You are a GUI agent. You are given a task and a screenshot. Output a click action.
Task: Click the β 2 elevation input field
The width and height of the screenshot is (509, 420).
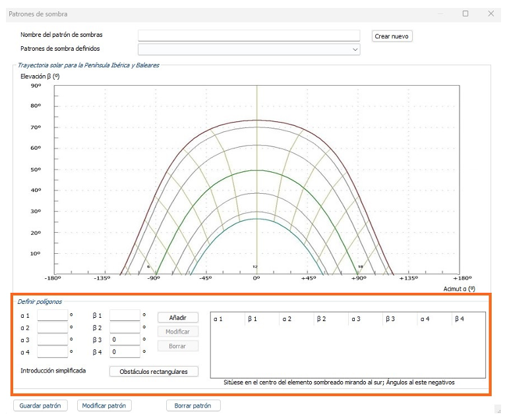125,328
